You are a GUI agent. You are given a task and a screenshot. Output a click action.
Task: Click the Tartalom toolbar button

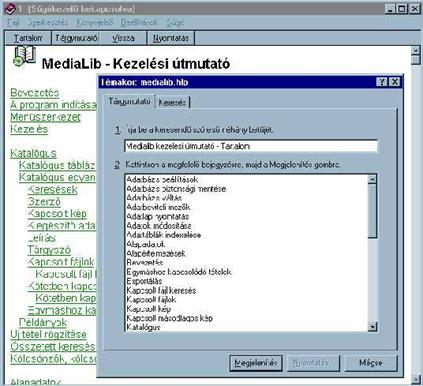tap(28, 38)
